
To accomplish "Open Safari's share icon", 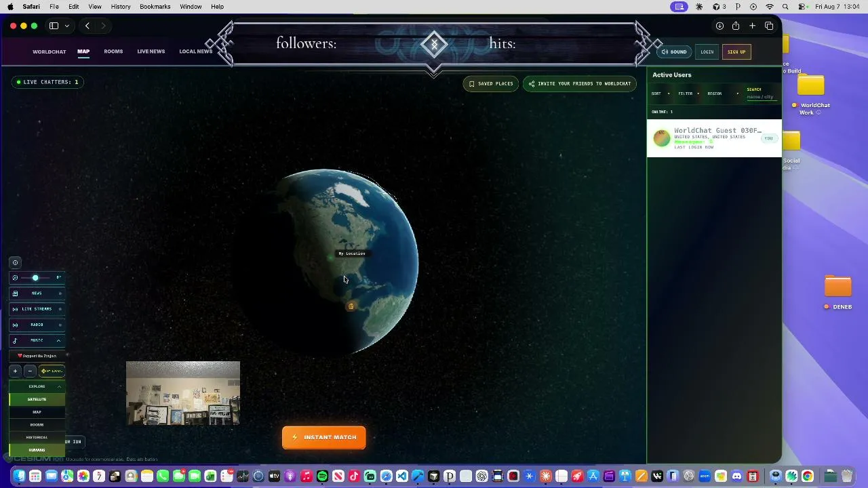I will [x=736, y=26].
